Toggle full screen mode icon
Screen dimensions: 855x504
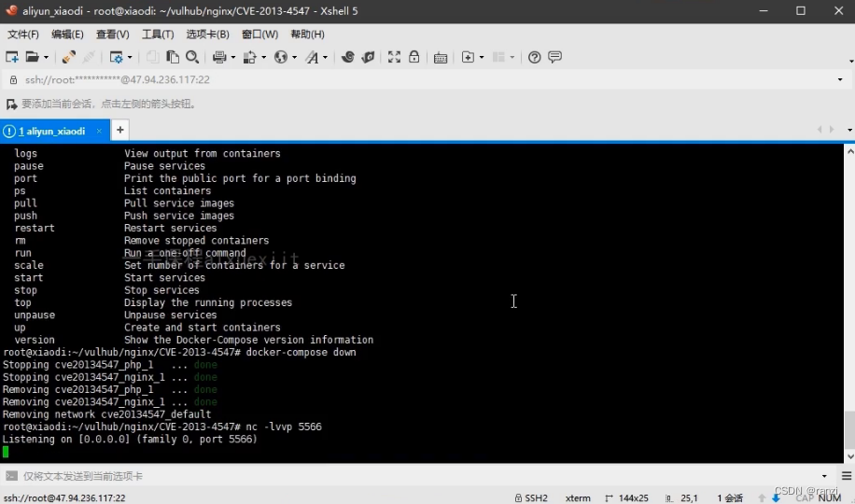coord(394,57)
